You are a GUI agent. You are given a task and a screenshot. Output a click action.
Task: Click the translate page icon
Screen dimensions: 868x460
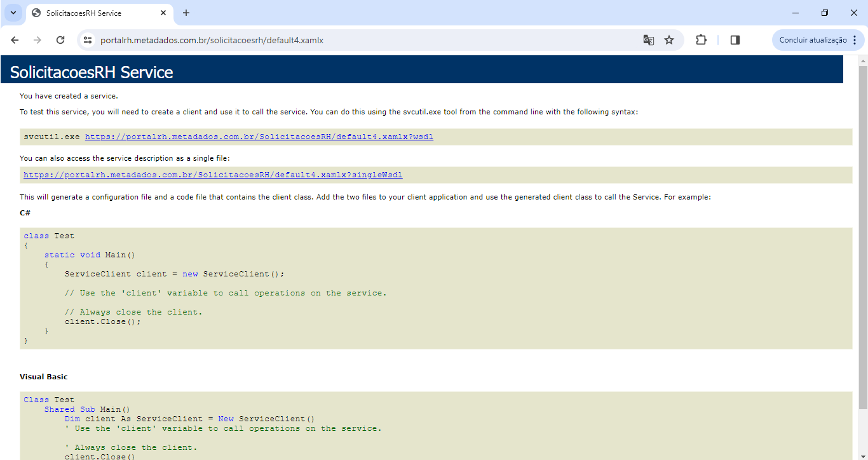648,40
